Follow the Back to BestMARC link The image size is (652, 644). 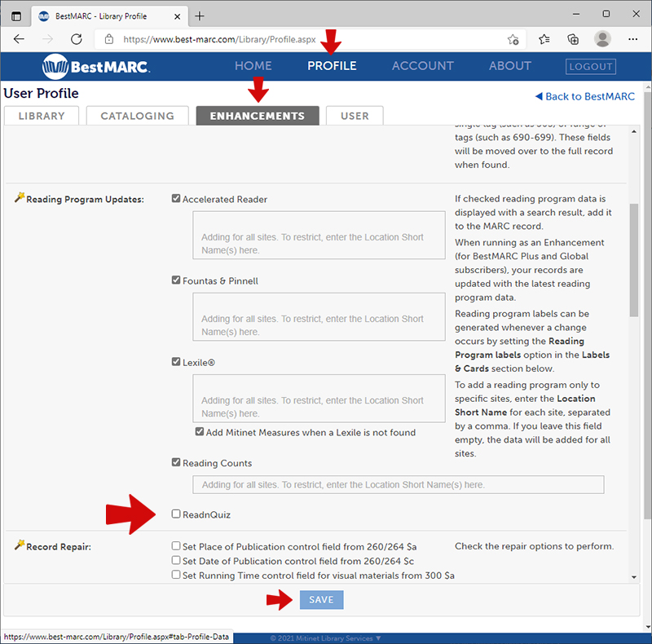[584, 96]
